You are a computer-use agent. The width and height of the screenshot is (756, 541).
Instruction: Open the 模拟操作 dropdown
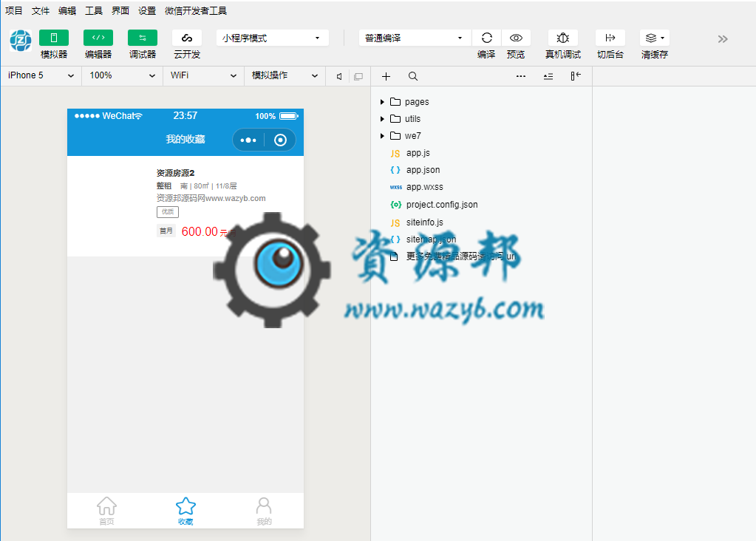point(285,75)
